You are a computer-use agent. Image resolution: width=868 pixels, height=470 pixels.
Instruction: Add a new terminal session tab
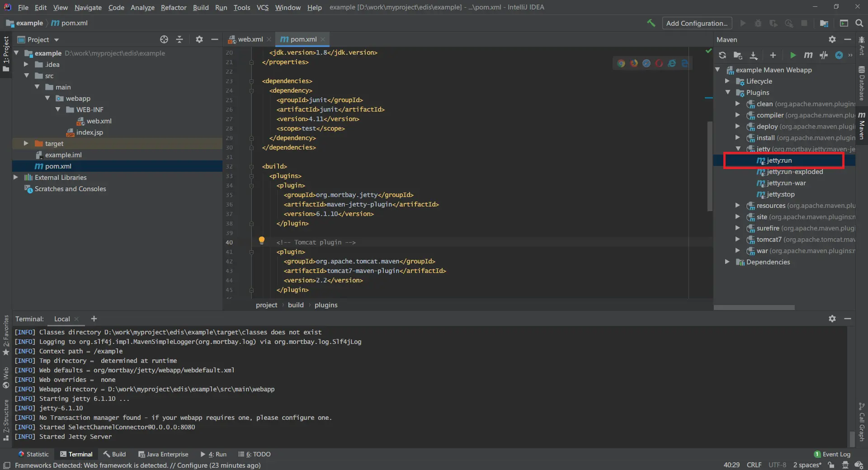click(94, 319)
